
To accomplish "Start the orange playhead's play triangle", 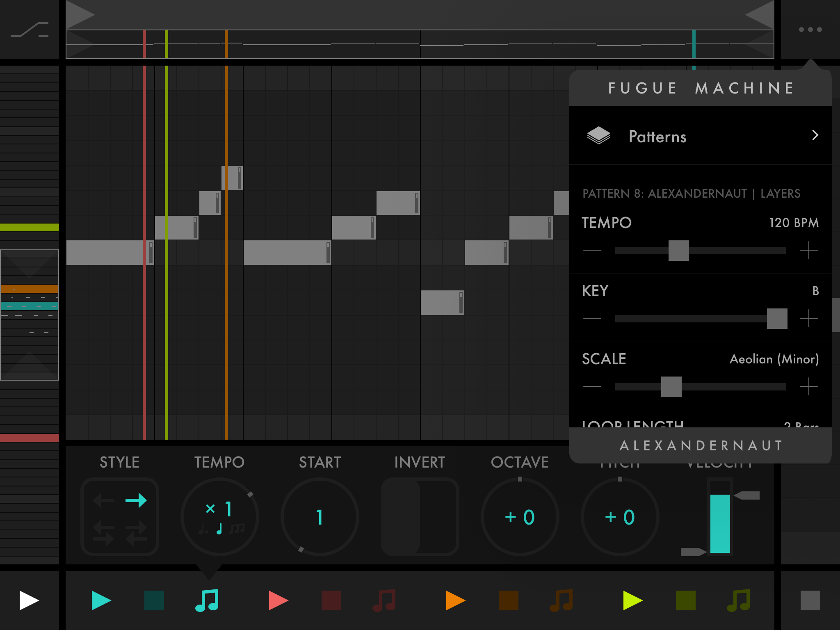I will coord(455,600).
